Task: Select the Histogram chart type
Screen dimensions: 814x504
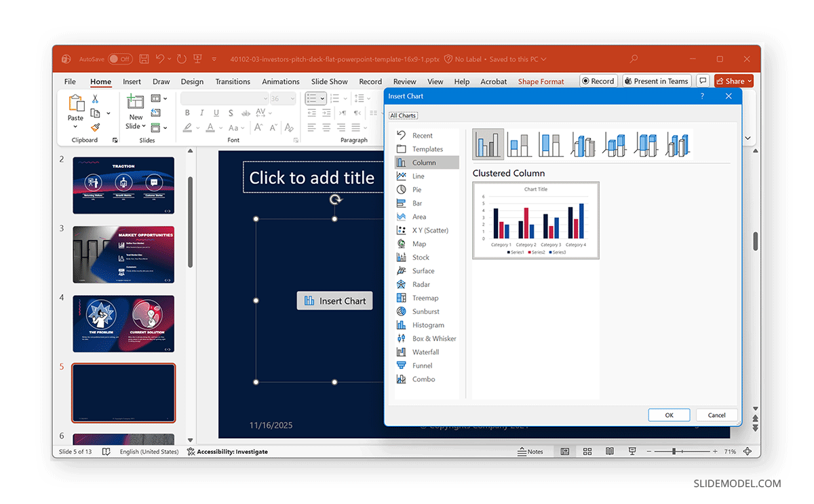Action: point(424,325)
